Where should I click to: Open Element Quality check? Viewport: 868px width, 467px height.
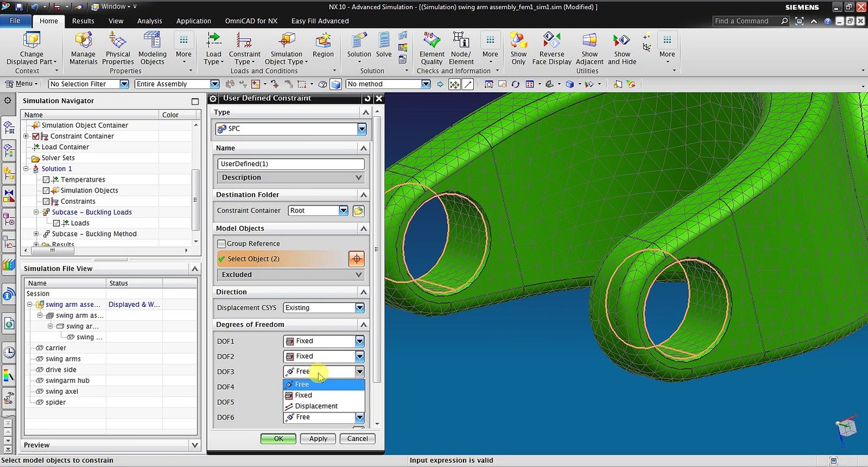click(432, 49)
